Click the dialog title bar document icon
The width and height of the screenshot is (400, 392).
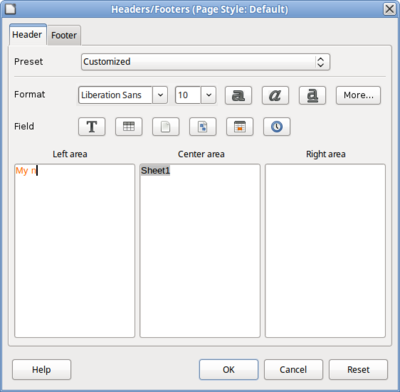(x=10, y=9)
